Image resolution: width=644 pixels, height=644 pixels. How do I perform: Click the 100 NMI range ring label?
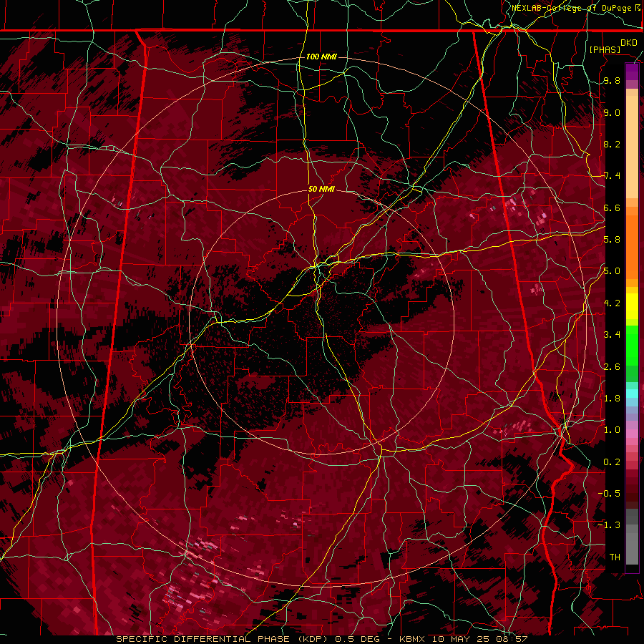[321, 57]
